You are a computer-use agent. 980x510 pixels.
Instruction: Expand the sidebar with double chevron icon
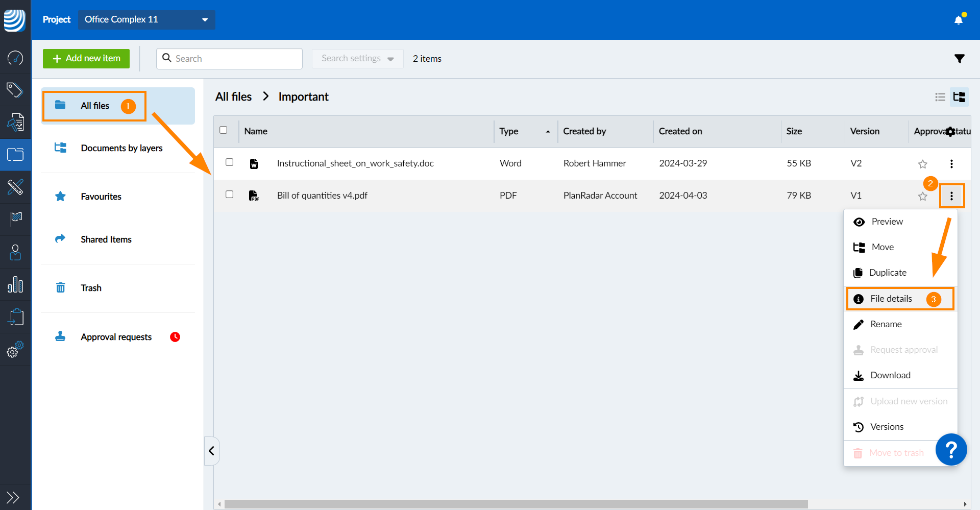[x=13, y=497]
